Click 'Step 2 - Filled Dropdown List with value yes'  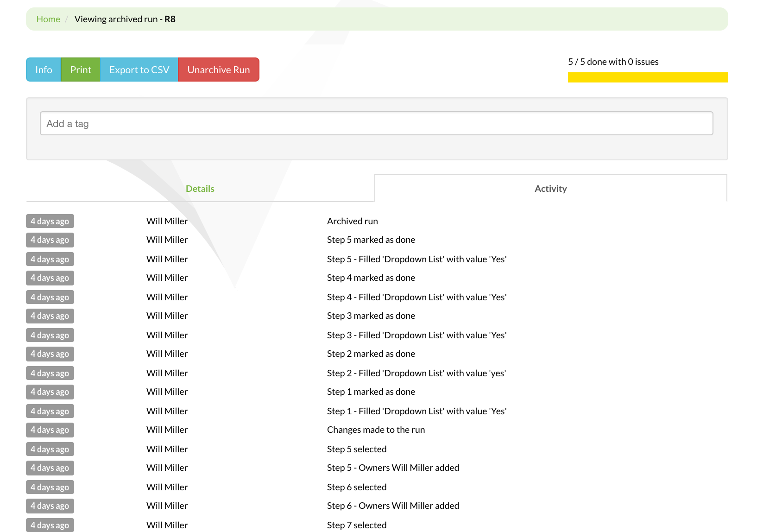point(416,373)
